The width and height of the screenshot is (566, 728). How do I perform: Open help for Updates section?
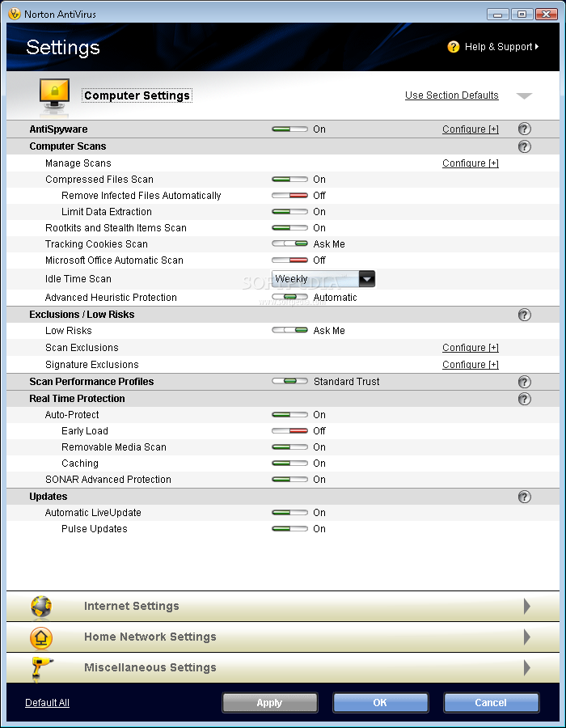pyautogui.click(x=524, y=497)
